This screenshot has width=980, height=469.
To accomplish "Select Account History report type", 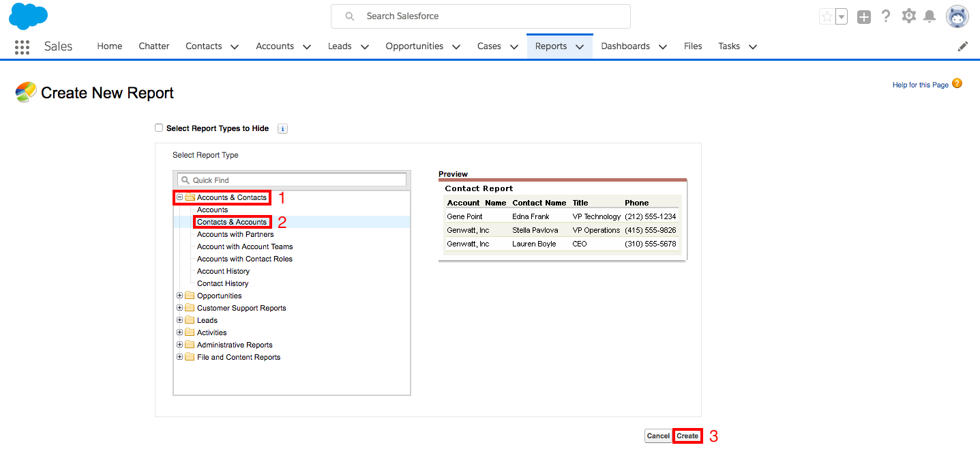I will 223,271.
